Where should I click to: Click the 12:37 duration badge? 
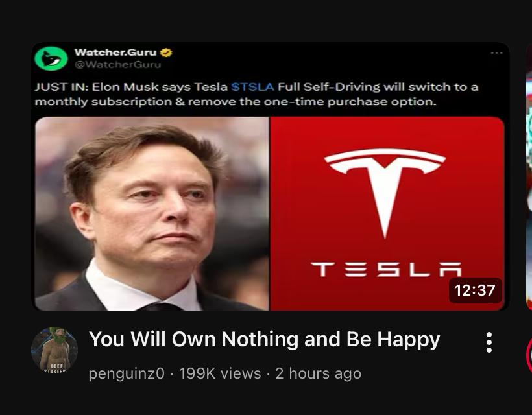pyautogui.click(x=475, y=290)
